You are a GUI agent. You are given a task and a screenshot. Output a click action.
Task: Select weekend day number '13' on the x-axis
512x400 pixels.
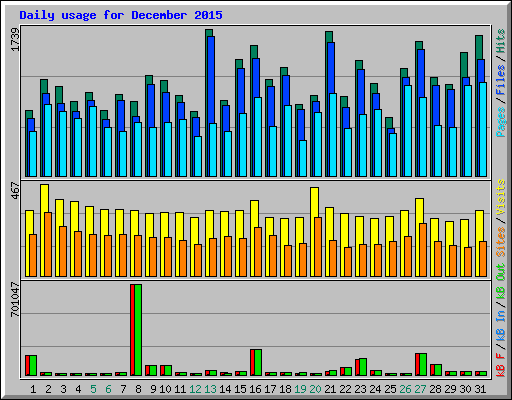pyautogui.click(x=210, y=389)
